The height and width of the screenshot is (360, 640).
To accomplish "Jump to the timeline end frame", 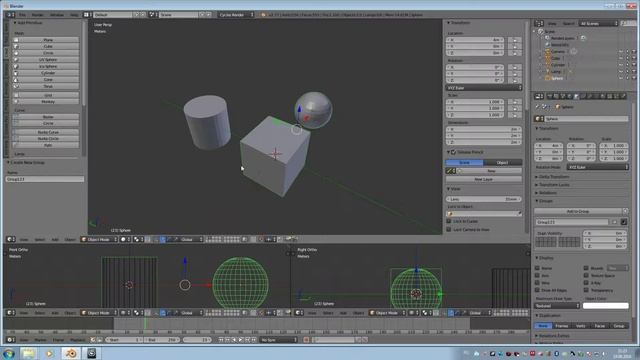I will tap(253, 340).
